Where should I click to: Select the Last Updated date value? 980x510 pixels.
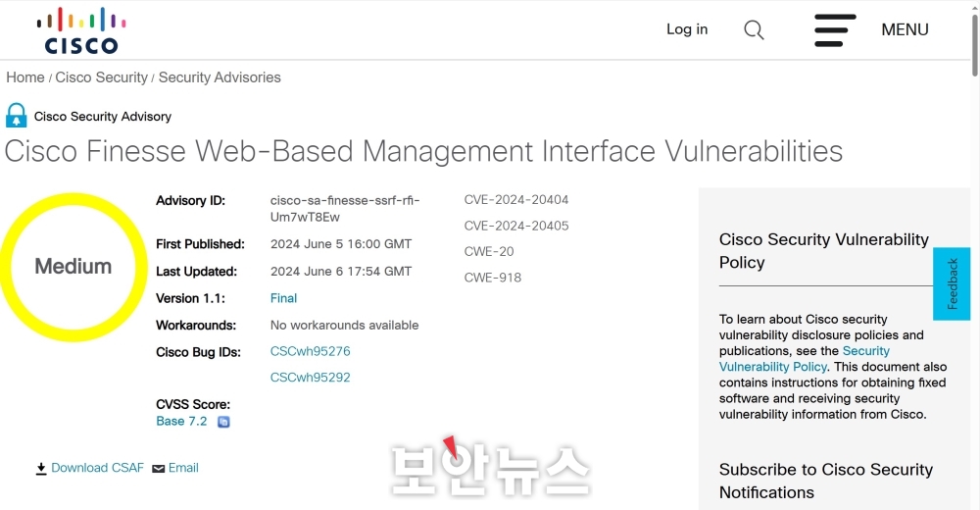click(341, 272)
